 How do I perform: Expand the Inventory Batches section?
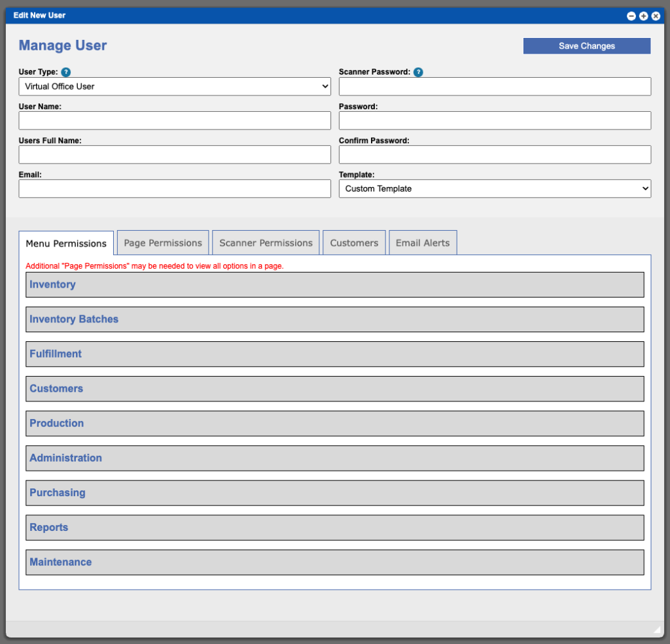coord(334,319)
